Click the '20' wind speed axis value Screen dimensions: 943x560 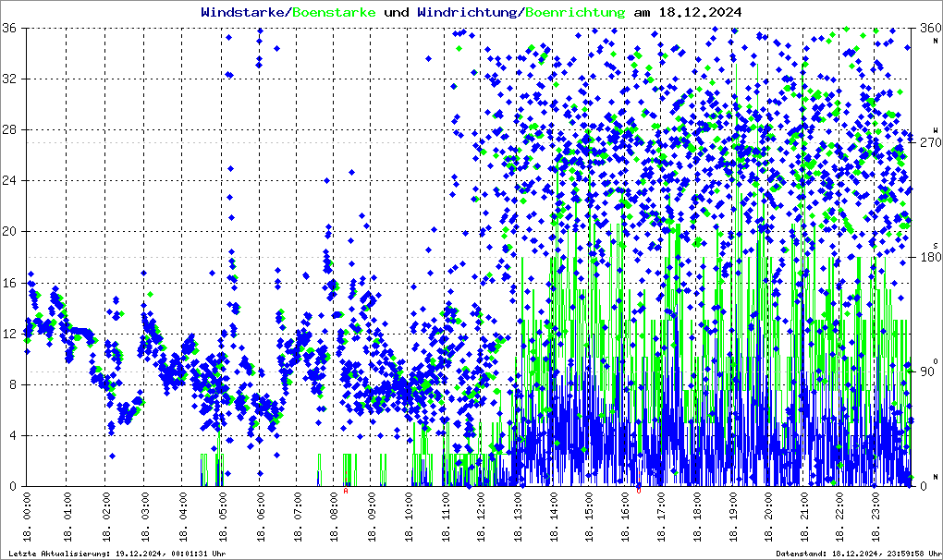11,232
